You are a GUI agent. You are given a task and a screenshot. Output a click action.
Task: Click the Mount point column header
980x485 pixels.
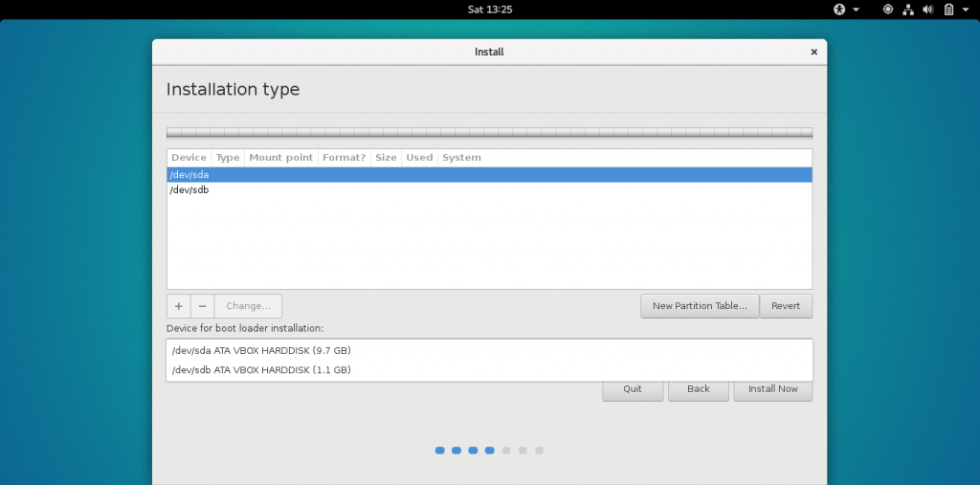click(x=281, y=158)
